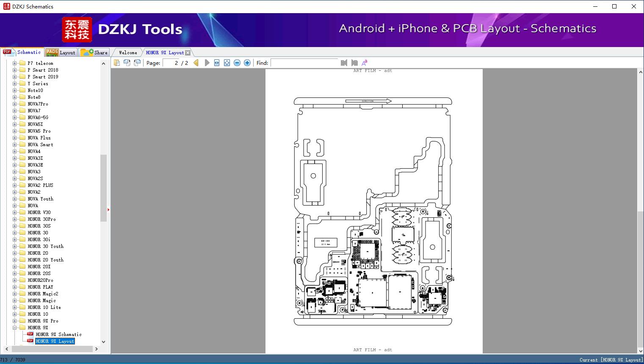Open the Share tab

tap(94, 53)
